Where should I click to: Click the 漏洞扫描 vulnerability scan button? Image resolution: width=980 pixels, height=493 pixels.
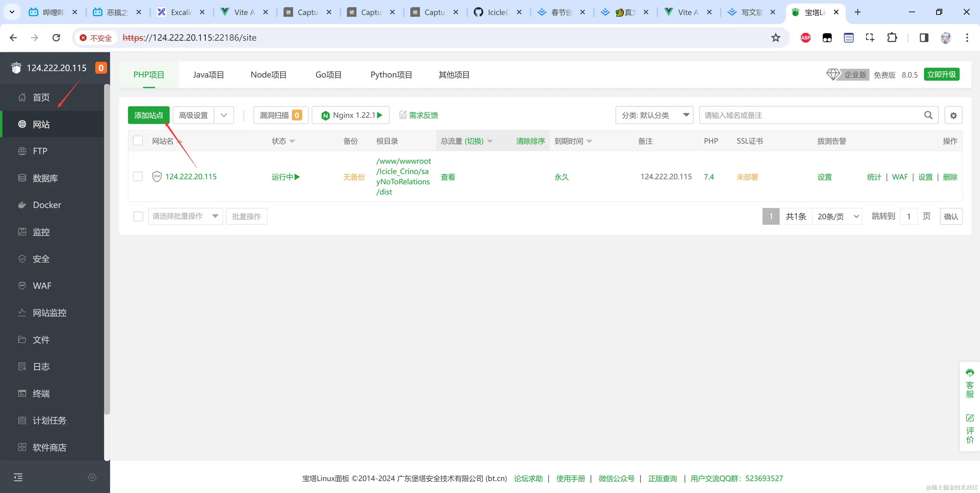coord(281,115)
